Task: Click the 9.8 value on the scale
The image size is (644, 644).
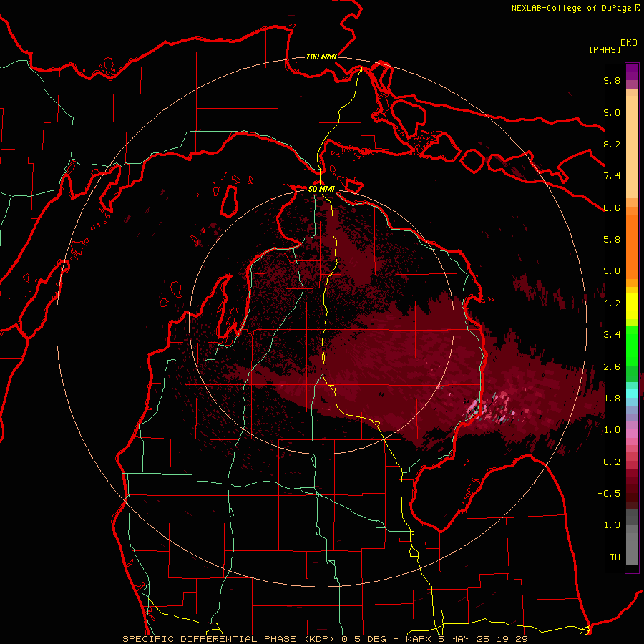Action: pos(612,80)
